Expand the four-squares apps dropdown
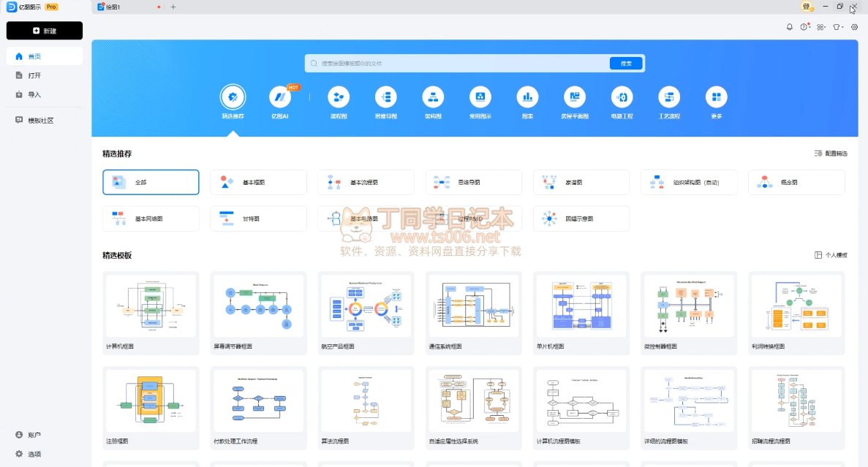 point(821,27)
